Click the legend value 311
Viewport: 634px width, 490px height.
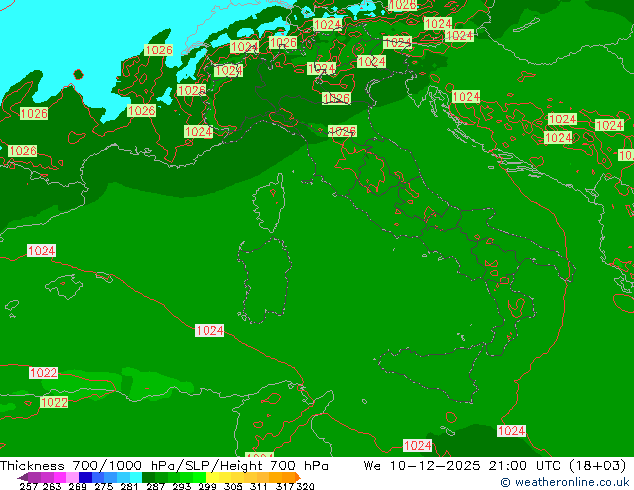tap(258, 486)
